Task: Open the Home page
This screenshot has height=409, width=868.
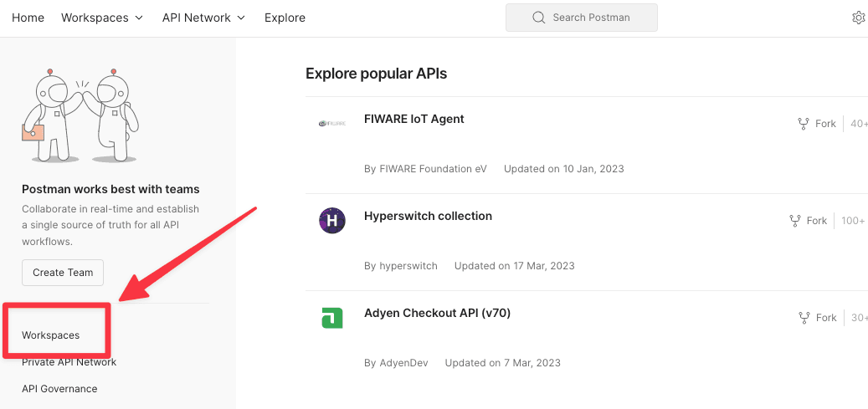Action: (28, 18)
